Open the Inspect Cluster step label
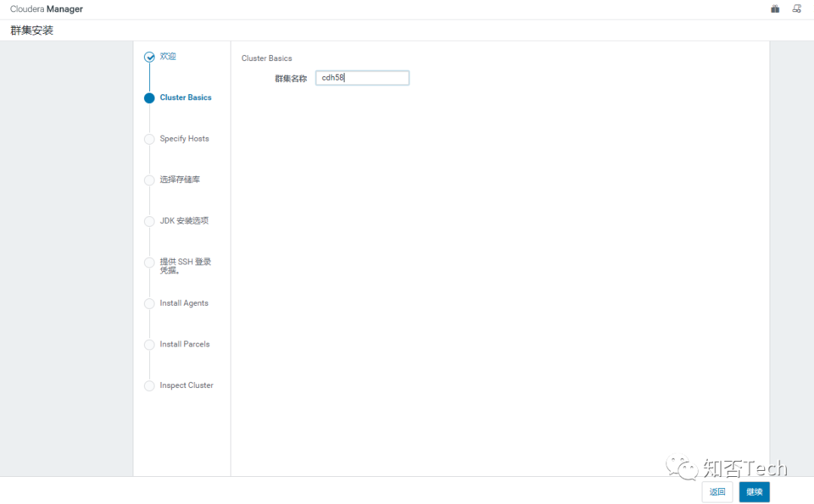Viewport: 814px width, 504px height. tap(186, 385)
